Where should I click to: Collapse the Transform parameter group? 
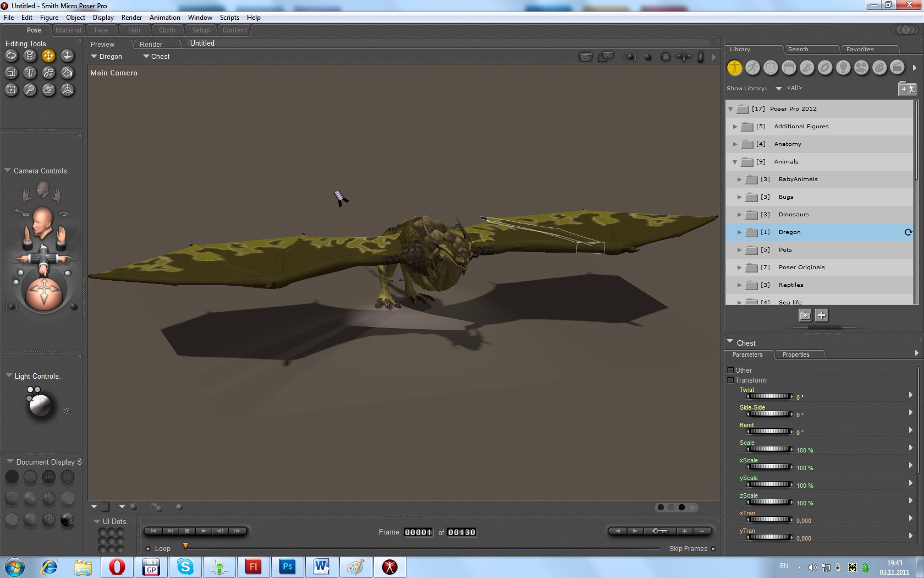tap(730, 380)
